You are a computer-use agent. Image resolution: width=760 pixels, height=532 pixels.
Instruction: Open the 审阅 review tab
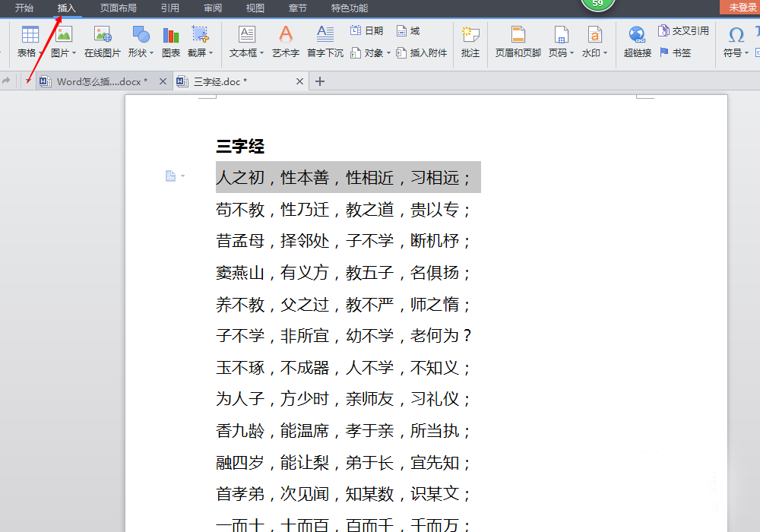click(x=213, y=8)
